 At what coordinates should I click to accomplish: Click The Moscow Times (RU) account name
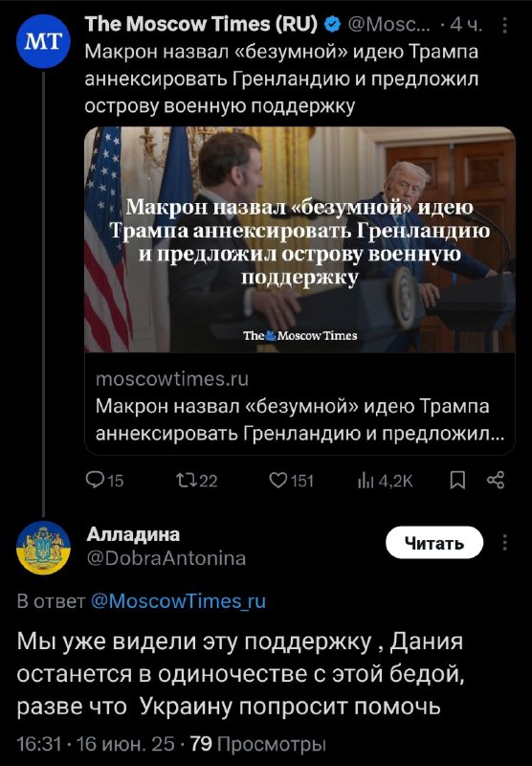coord(201,24)
